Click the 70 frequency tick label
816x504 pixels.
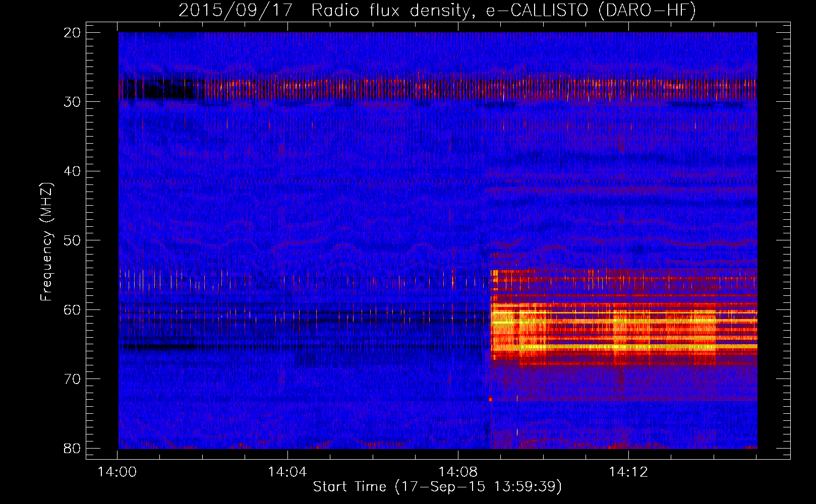73,379
